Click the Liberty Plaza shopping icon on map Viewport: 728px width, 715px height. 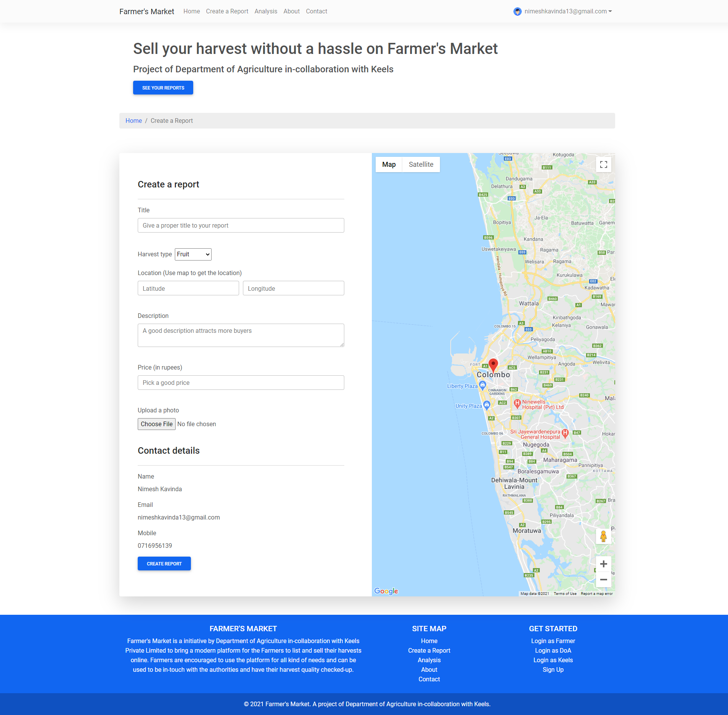pyautogui.click(x=483, y=385)
